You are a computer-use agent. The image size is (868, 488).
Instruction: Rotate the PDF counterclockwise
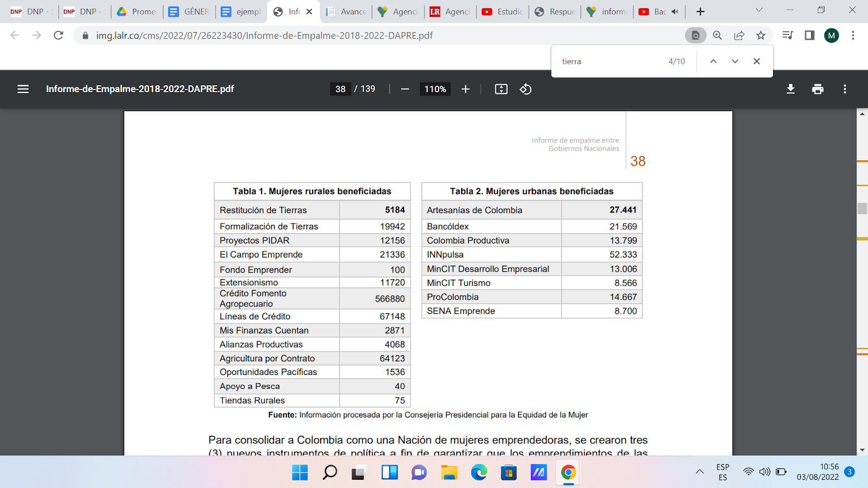(x=526, y=89)
